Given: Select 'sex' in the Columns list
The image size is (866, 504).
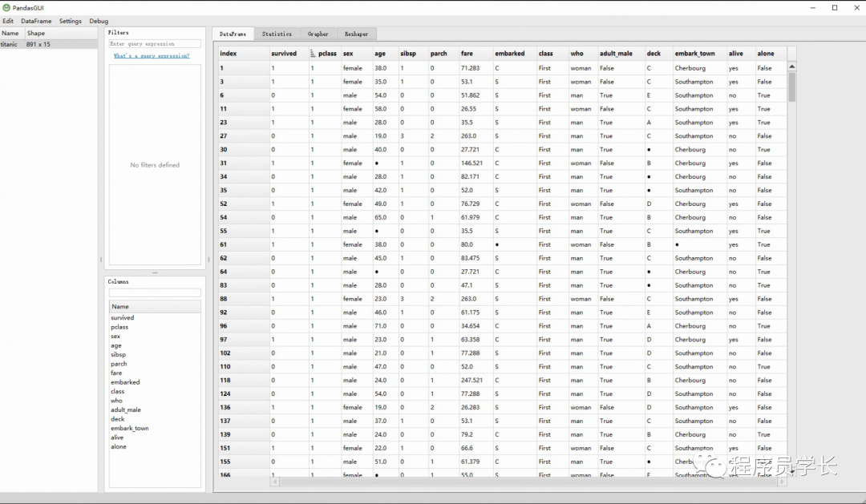Looking at the screenshot, I should [x=115, y=337].
